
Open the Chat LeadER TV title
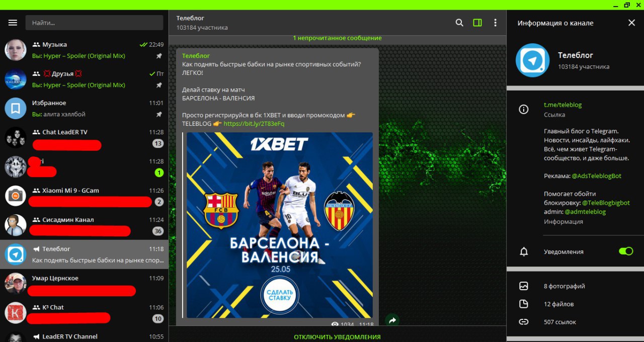coord(64,132)
